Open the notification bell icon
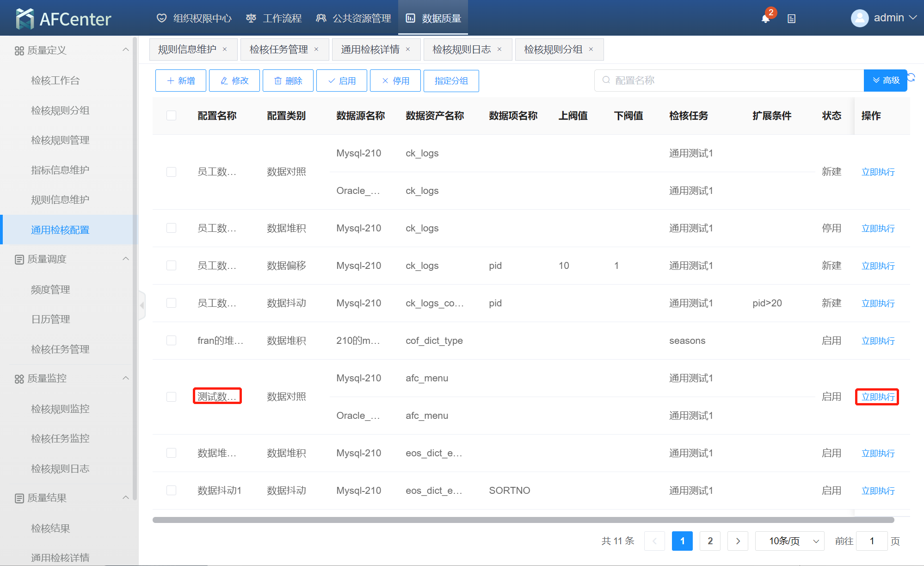Image resolution: width=924 pixels, height=566 pixels. click(x=765, y=19)
